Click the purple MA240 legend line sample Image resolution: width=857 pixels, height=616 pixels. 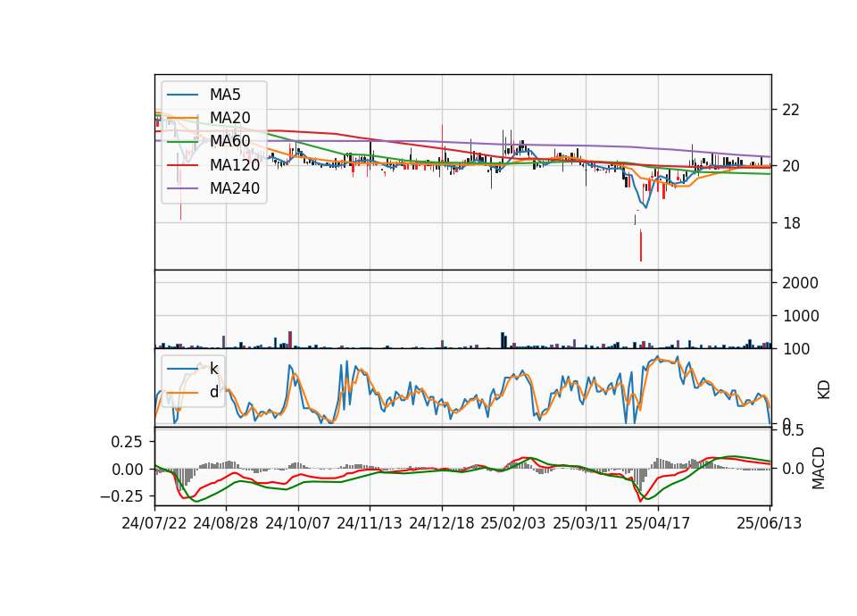point(182,188)
